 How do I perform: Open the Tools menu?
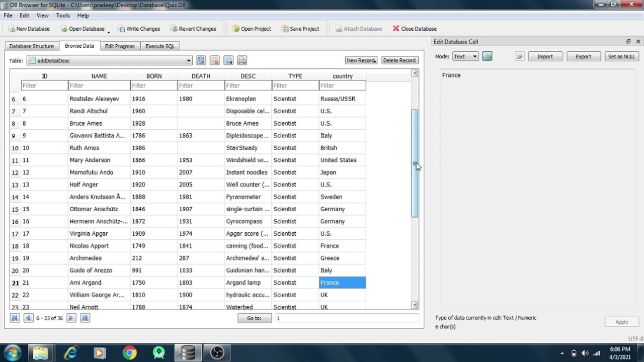[63, 16]
